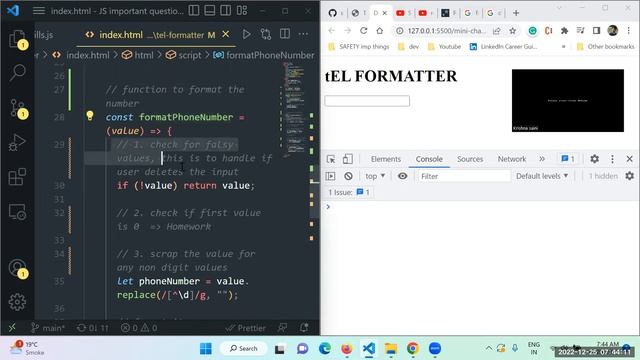The width and height of the screenshot is (640, 360).
Task: Click the phone number input field
Action: [x=367, y=101]
